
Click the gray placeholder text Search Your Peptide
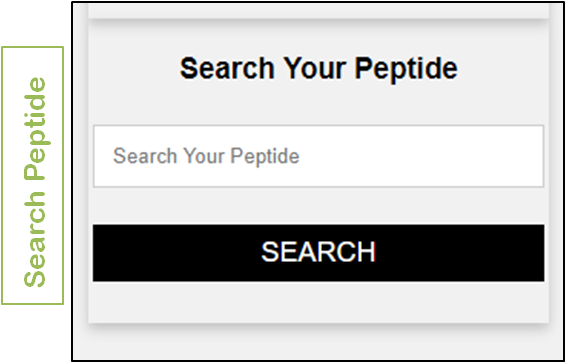tap(206, 157)
